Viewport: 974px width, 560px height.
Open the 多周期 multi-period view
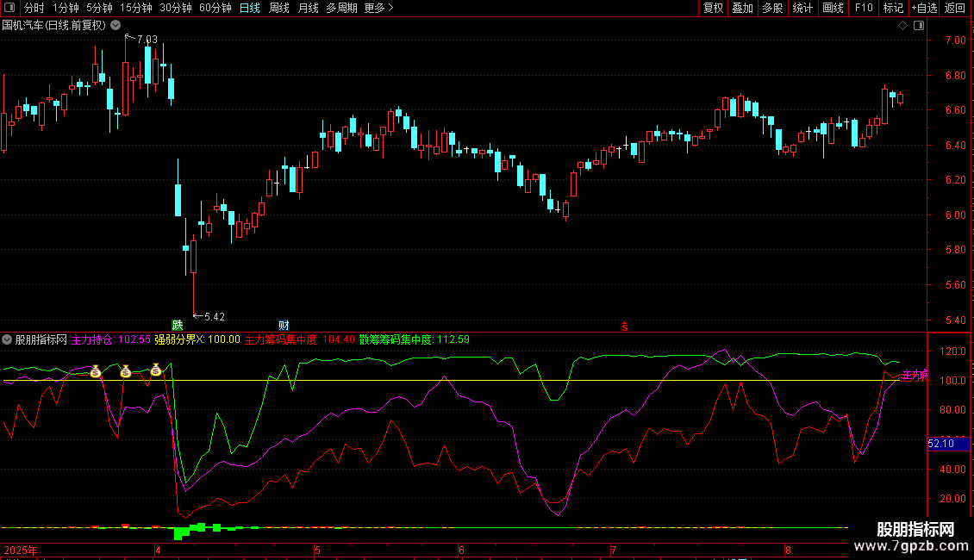[x=341, y=8]
